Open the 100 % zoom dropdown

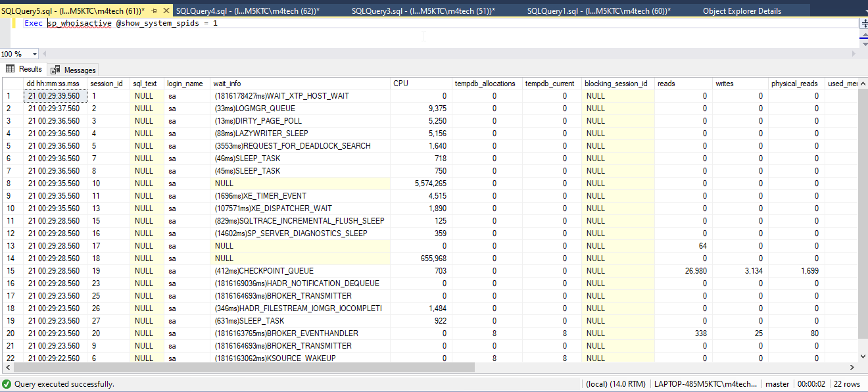tap(34, 54)
